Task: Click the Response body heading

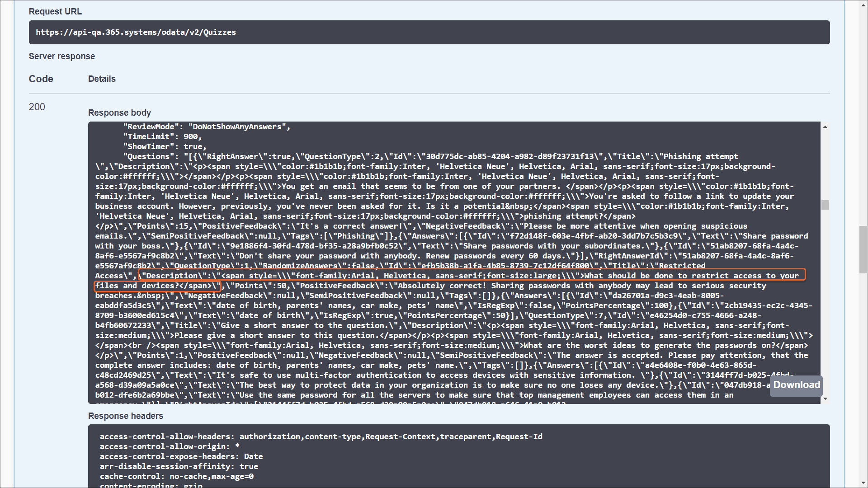Action: [119, 113]
